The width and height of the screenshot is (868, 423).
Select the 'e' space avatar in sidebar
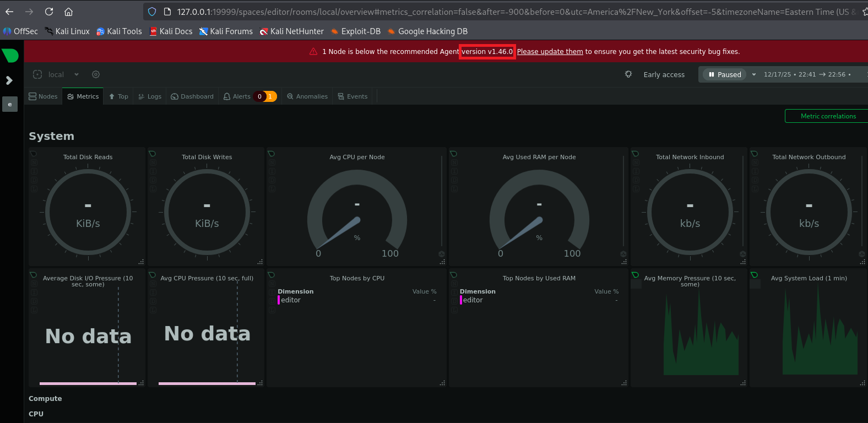point(10,104)
